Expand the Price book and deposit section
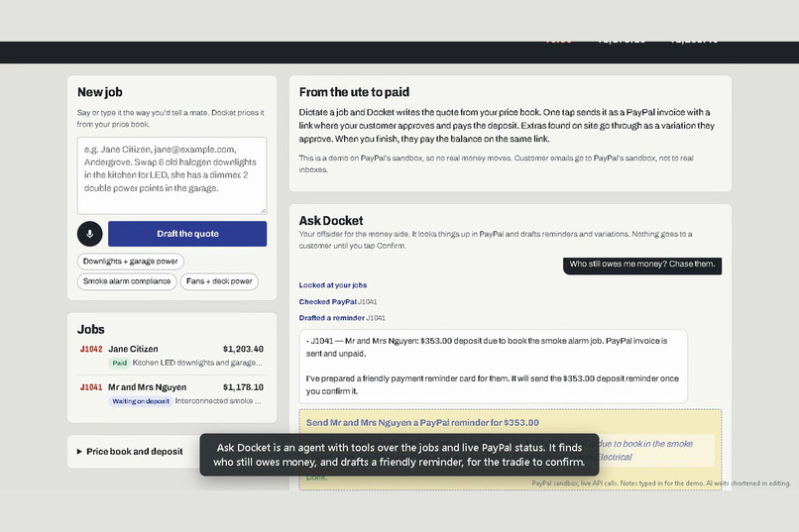The image size is (799, 532). (130, 451)
